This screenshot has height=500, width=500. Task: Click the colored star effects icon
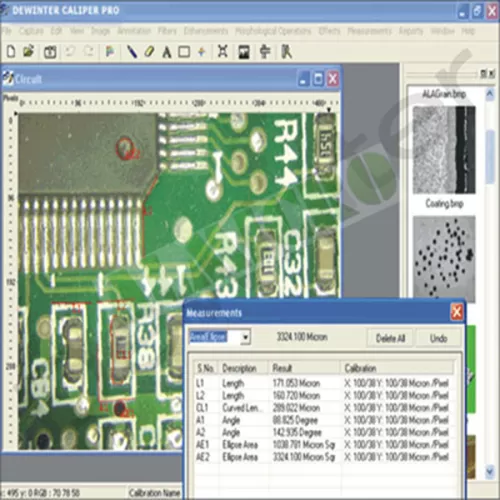coord(201,52)
